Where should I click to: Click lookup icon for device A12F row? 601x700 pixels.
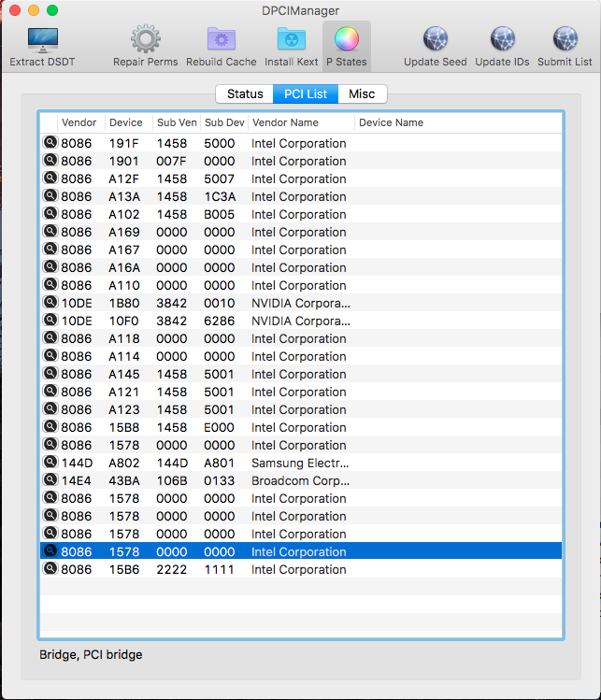[x=50, y=179]
